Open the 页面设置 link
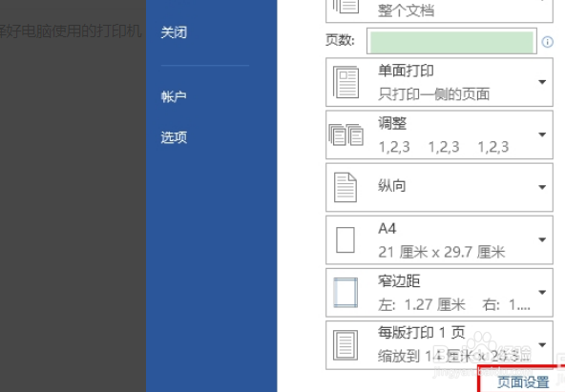This screenshot has width=565, height=392. [523, 382]
